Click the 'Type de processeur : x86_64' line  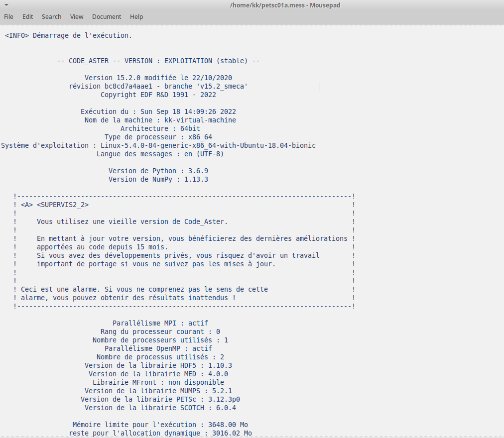[x=158, y=137]
